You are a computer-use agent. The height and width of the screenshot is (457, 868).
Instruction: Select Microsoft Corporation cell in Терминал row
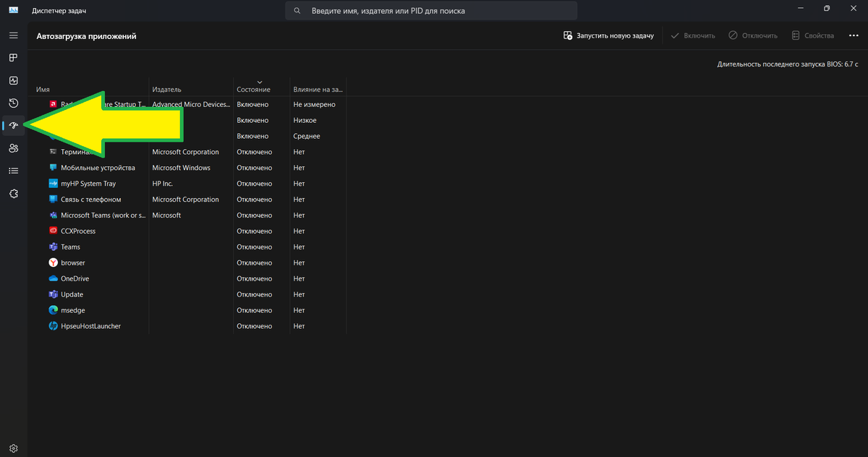click(x=185, y=152)
